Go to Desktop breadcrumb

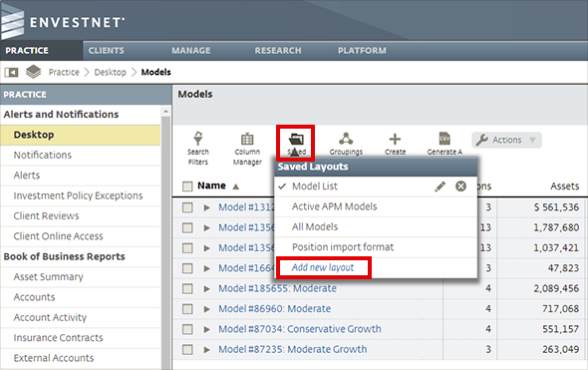point(110,72)
